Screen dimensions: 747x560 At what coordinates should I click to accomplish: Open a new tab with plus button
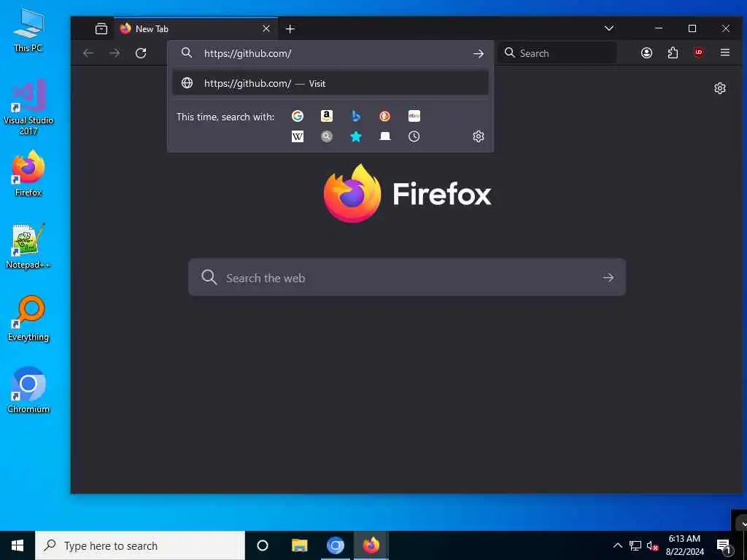click(290, 29)
